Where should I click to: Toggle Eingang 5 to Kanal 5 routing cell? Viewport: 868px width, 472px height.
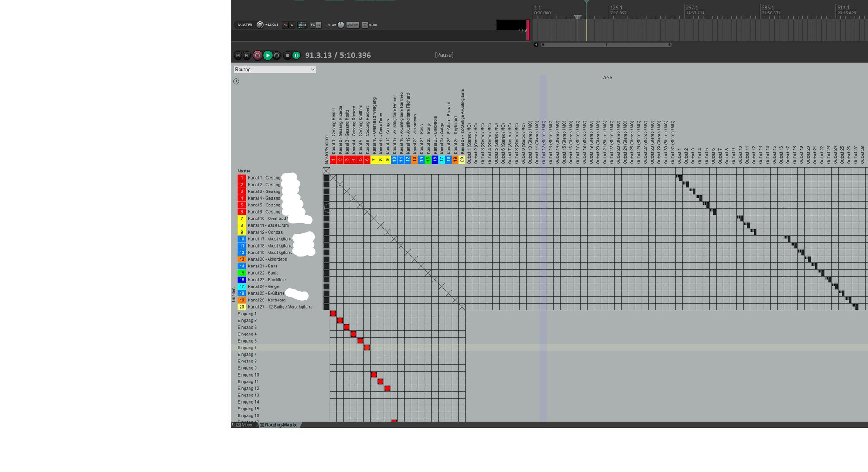360,341
